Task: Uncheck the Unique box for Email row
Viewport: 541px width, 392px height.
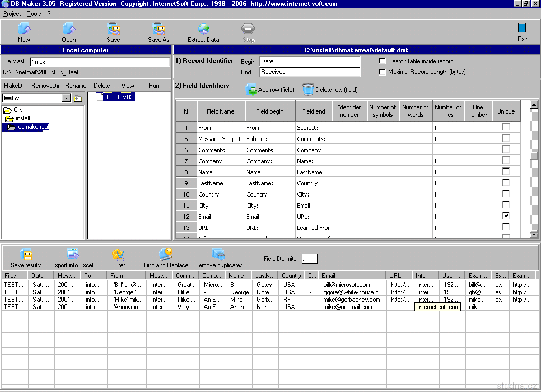Action: point(506,216)
